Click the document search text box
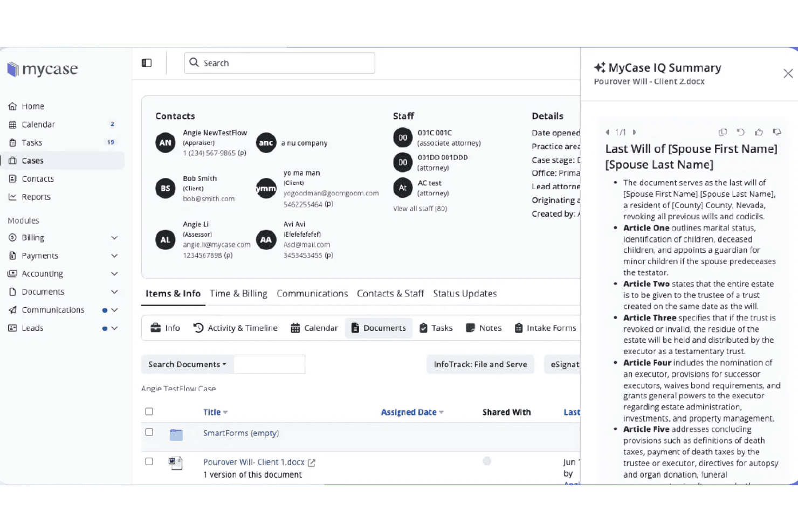798x532 pixels. coord(270,364)
